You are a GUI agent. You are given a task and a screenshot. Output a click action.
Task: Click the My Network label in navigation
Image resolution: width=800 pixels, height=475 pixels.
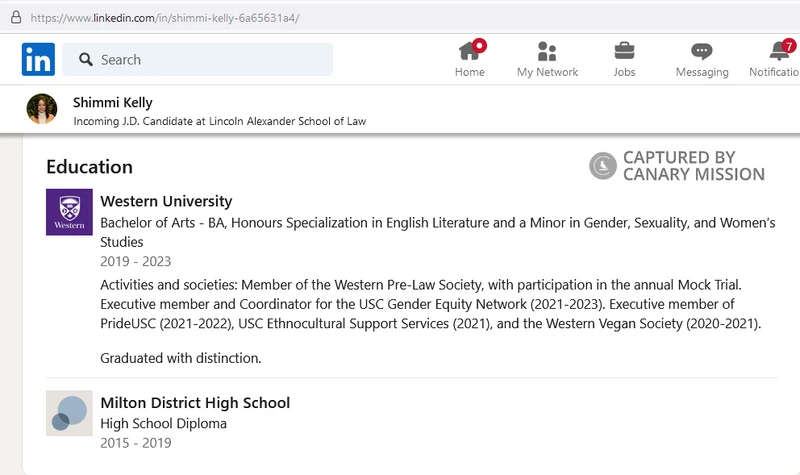click(x=547, y=72)
